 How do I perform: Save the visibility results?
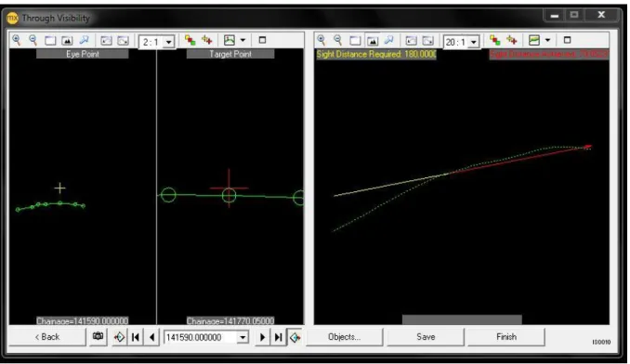pyautogui.click(x=426, y=337)
